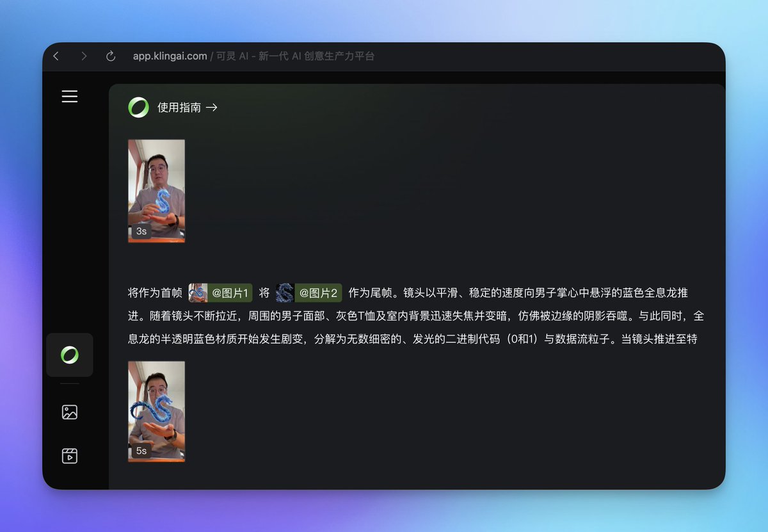Open the 5s video thumbnail
Screen dimensions: 768x532
click(x=156, y=411)
